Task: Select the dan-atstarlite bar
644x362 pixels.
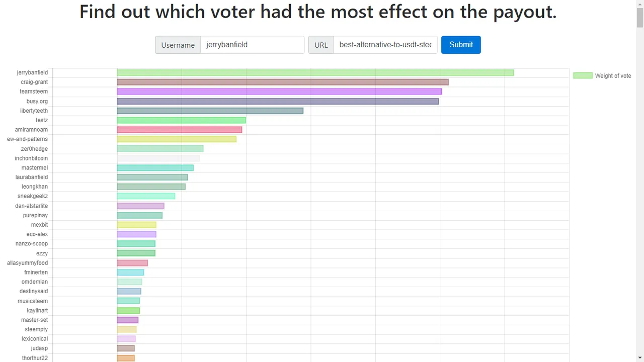Action: tap(140, 206)
